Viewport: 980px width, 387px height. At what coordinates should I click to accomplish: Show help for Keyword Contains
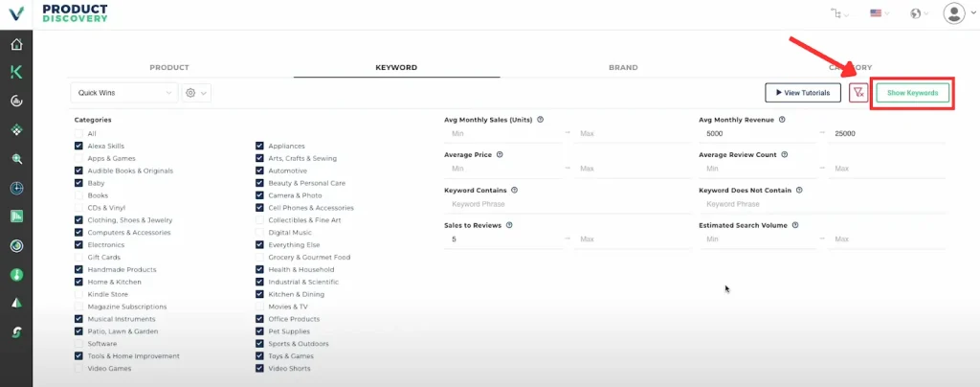point(514,190)
